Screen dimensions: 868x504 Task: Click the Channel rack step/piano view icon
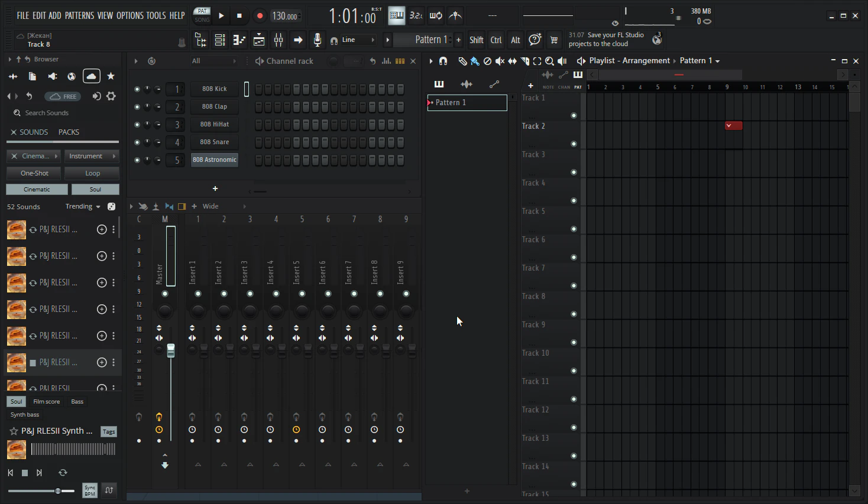pyautogui.click(x=400, y=61)
